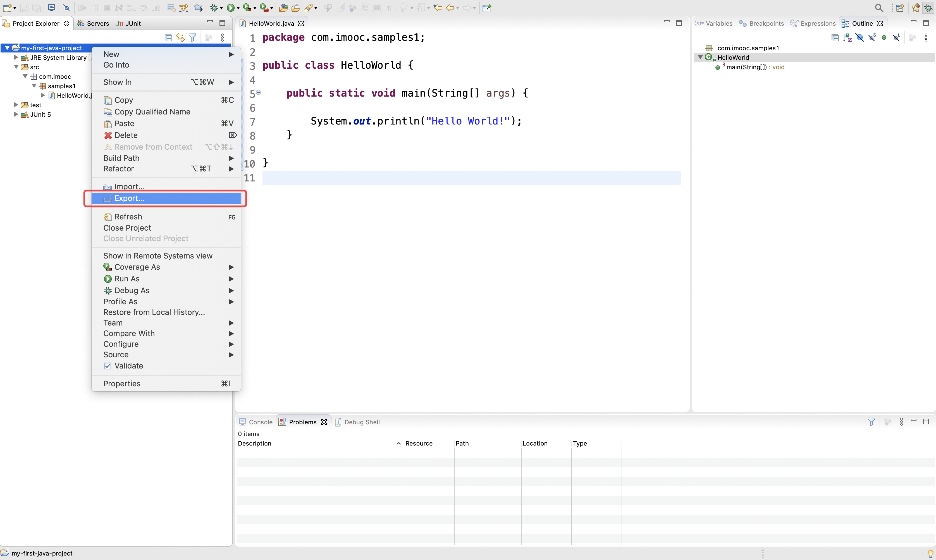
Task: Choose Export... from context menu
Action: click(x=166, y=198)
